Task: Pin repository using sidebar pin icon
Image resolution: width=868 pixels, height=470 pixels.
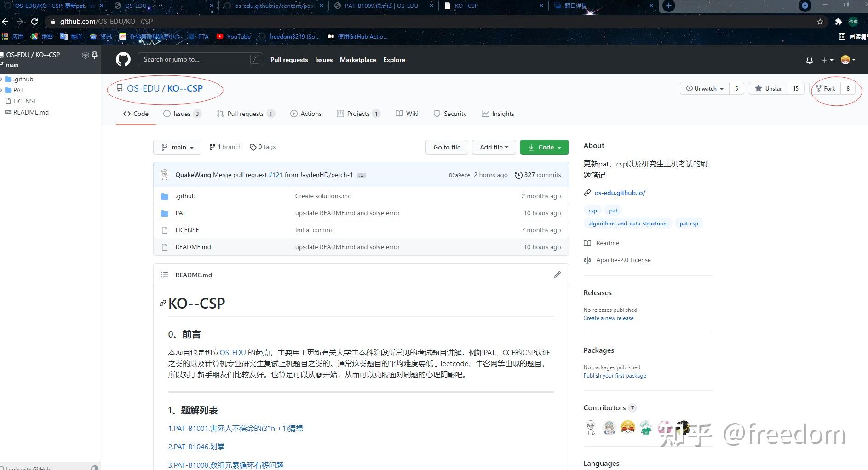Action: click(x=94, y=55)
